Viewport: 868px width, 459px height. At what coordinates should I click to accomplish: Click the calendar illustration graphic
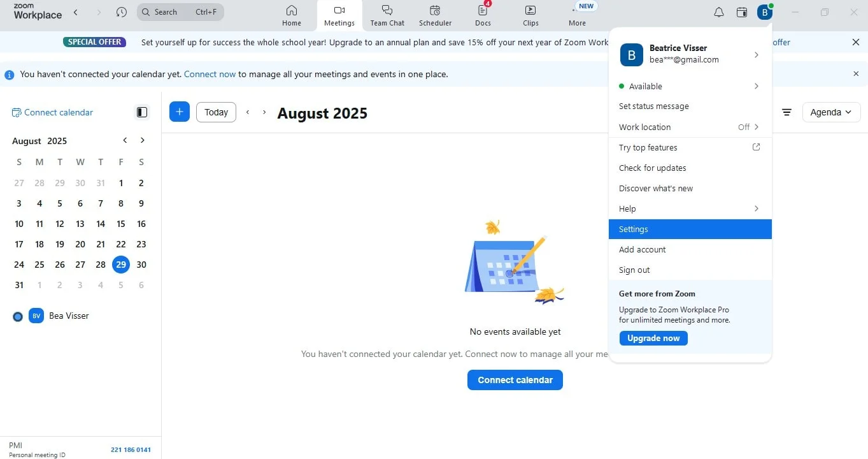point(514,263)
